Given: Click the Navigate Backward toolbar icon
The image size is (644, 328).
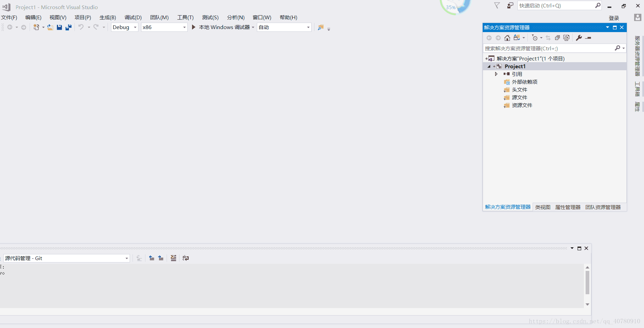Looking at the screenshot, I should 10,27.
